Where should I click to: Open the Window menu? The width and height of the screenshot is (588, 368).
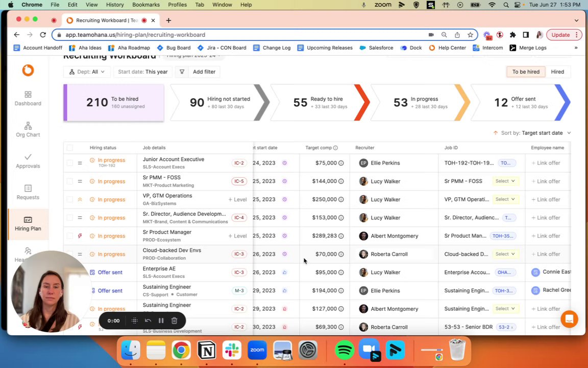[x=222, y=5]
